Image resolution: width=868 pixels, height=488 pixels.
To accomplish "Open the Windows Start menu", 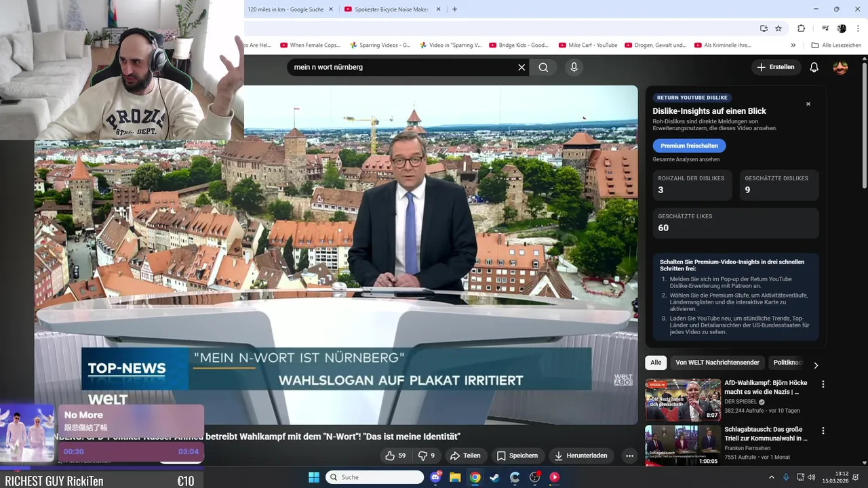I will point(314,477).
